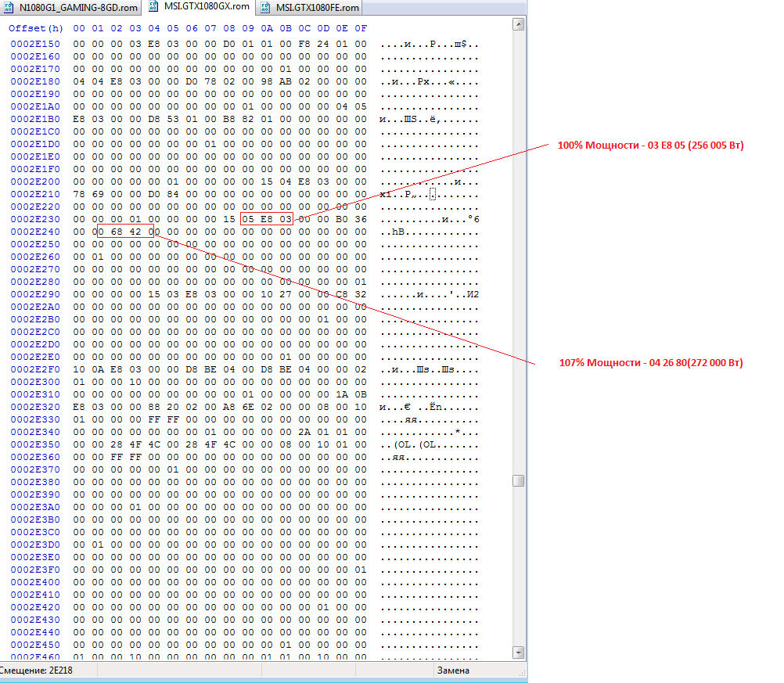The width and height of the screenshot is (784, 683).
Task: Select offset row 0002E240
Action: point(35,232)
